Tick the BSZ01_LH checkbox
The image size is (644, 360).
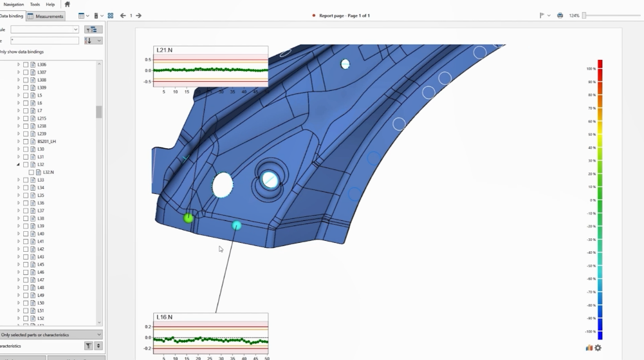(x=26, y=142)
